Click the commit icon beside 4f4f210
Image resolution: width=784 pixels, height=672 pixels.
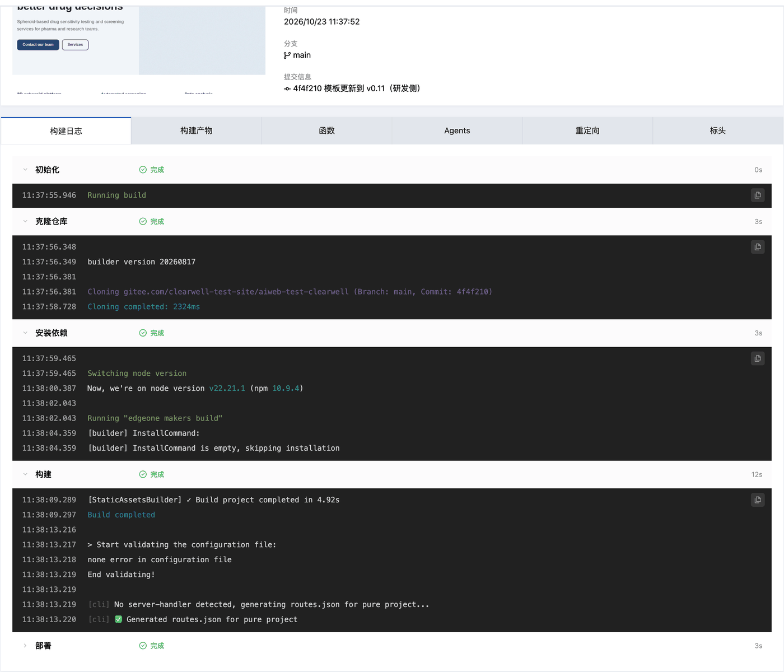287,88
